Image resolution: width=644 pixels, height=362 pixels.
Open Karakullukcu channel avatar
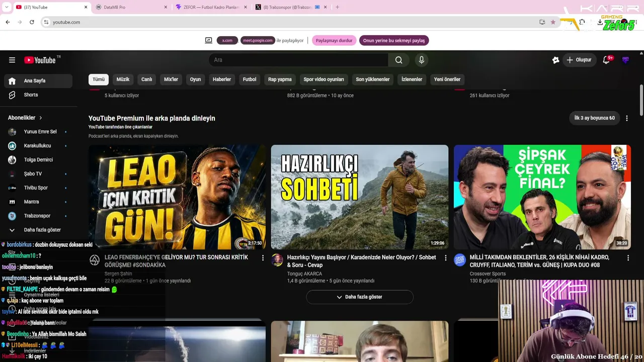[12, 146]
